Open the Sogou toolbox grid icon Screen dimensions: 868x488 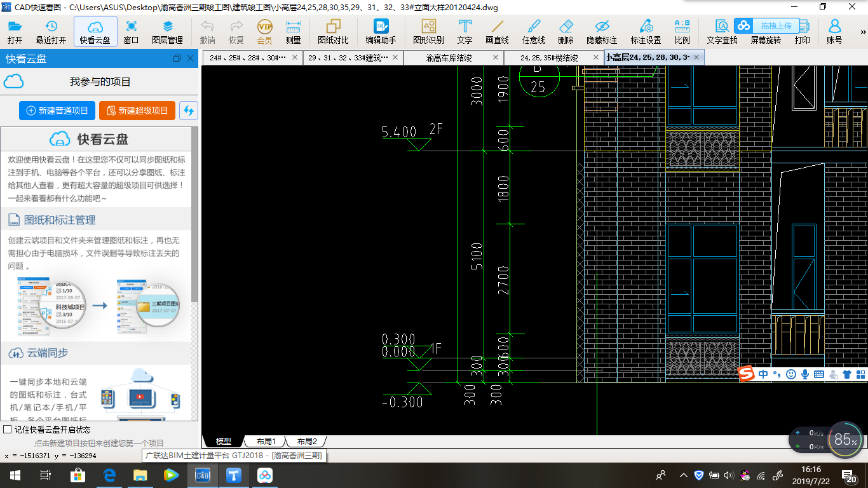click(860, 374)
